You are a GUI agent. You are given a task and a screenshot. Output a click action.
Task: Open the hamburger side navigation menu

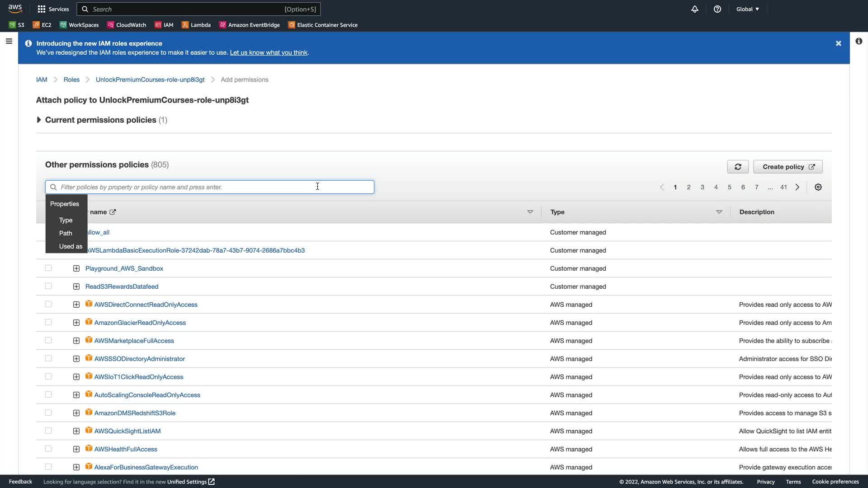pyautogui.click(x=9, y=41)
